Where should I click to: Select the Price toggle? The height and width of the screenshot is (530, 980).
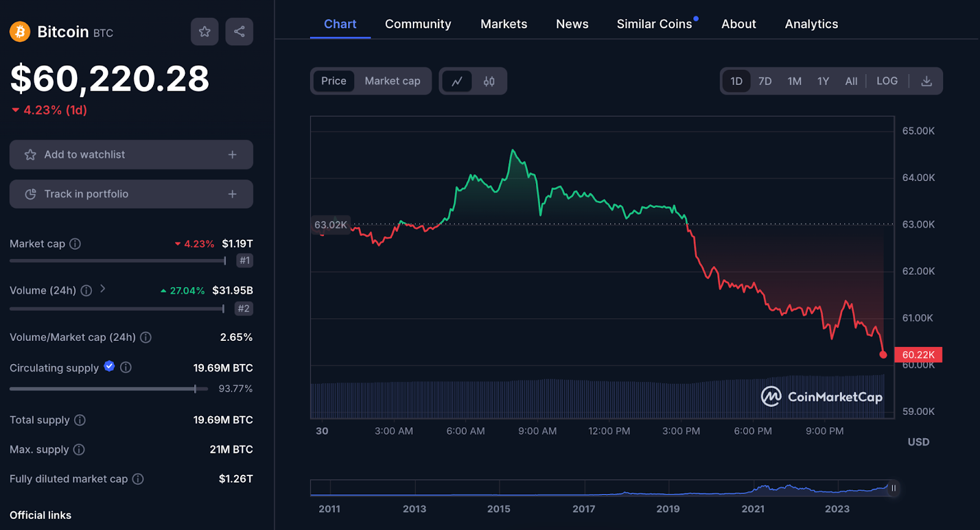click(334, 81)
